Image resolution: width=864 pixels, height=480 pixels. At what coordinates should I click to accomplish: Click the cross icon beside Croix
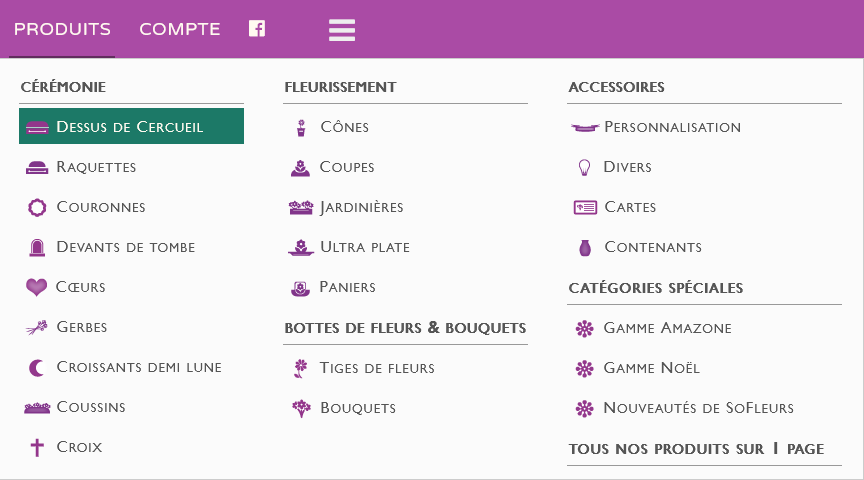[37, 447]
